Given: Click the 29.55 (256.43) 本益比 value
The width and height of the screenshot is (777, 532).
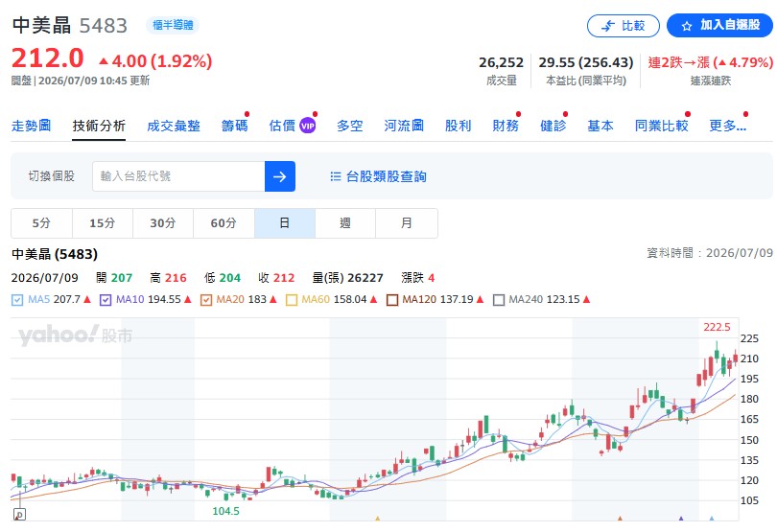Looking at the screenshot, I should (586, 62).
